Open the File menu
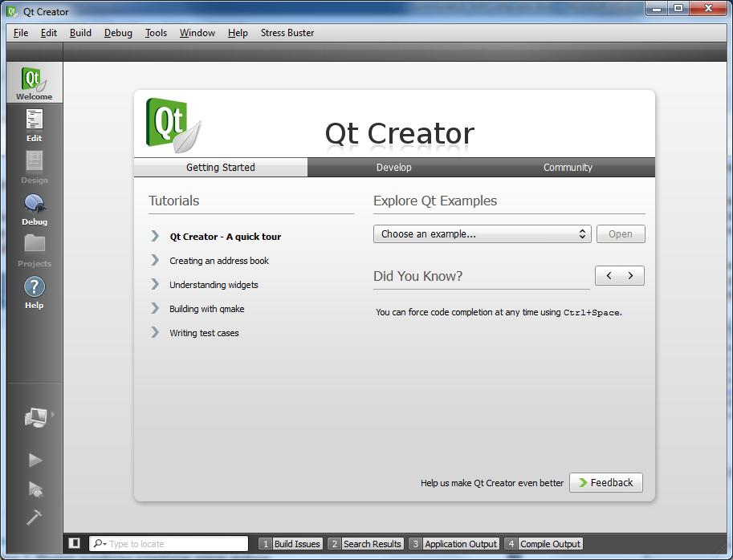733x560 pixels. coord(21,33)
